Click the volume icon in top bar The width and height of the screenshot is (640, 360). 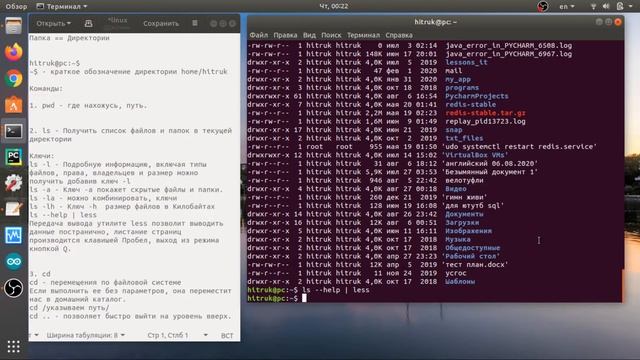point(606,6)
